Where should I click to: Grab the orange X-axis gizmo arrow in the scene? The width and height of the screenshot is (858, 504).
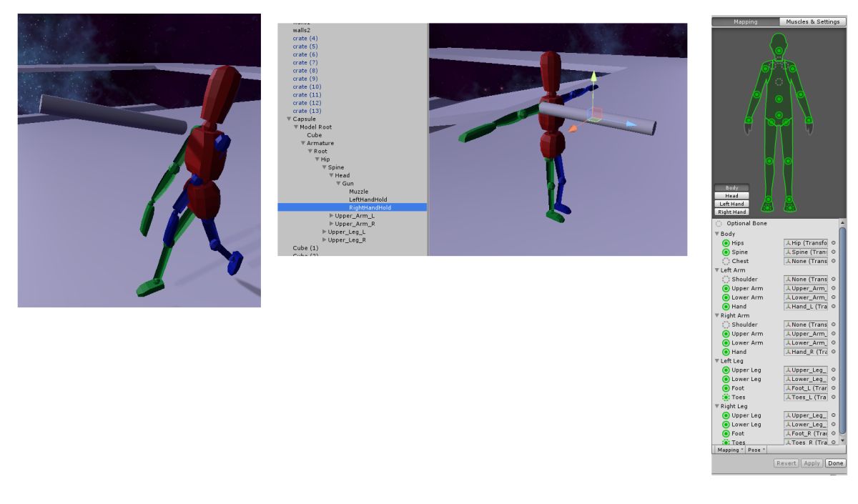573,130
